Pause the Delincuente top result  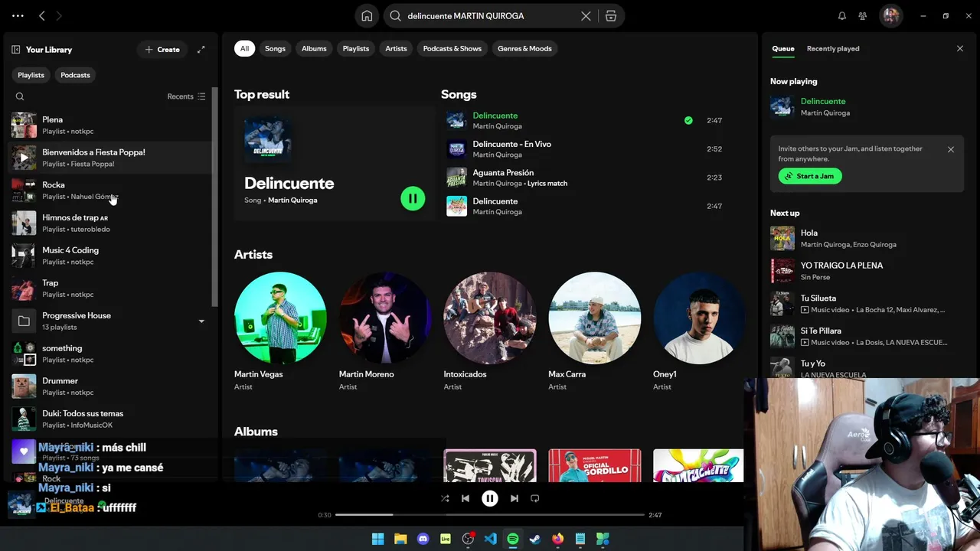(x=413, y=199)
